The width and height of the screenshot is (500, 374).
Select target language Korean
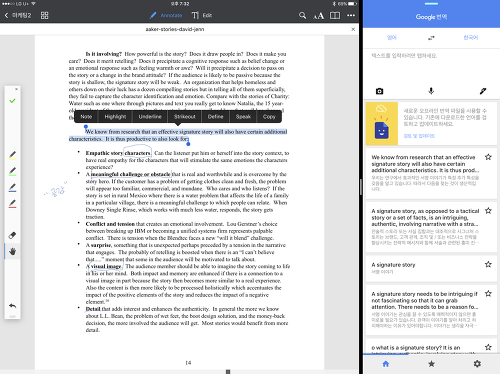pyautogui.click(x=471, y=38)
